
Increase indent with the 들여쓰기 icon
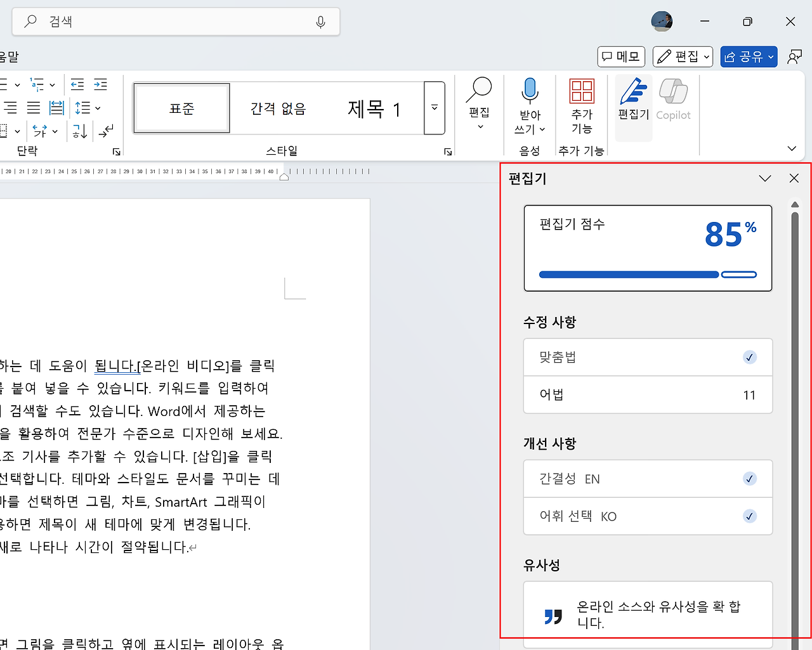pos(100,84)
